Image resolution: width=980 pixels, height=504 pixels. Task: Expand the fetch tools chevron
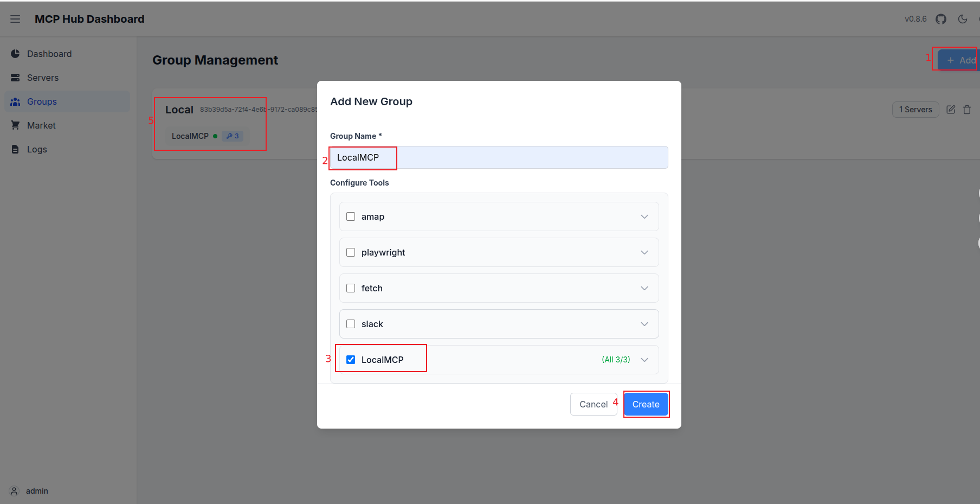pos(644,288)
